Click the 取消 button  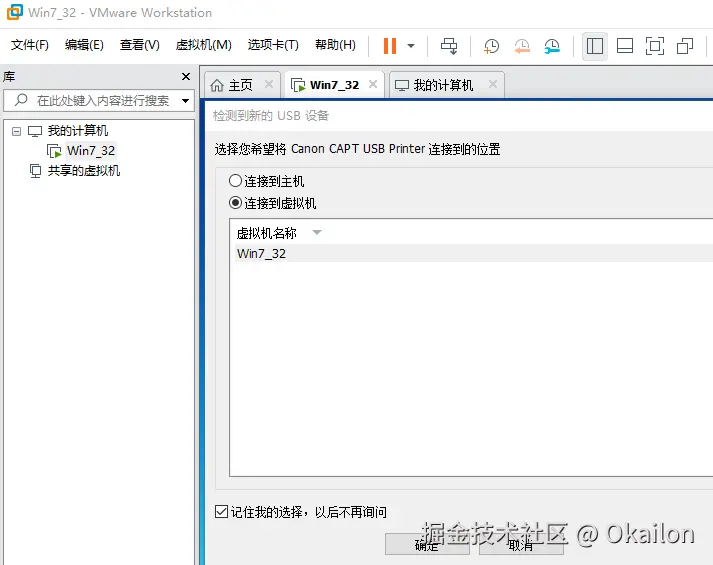pyautogui.click(x=521, y=544)
